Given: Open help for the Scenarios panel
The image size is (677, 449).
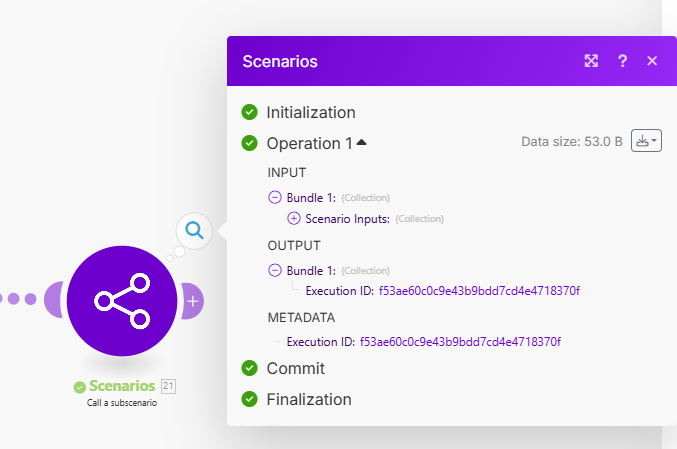Looking at the screenshot, I should pyautogui.click(x=622, y=61).
